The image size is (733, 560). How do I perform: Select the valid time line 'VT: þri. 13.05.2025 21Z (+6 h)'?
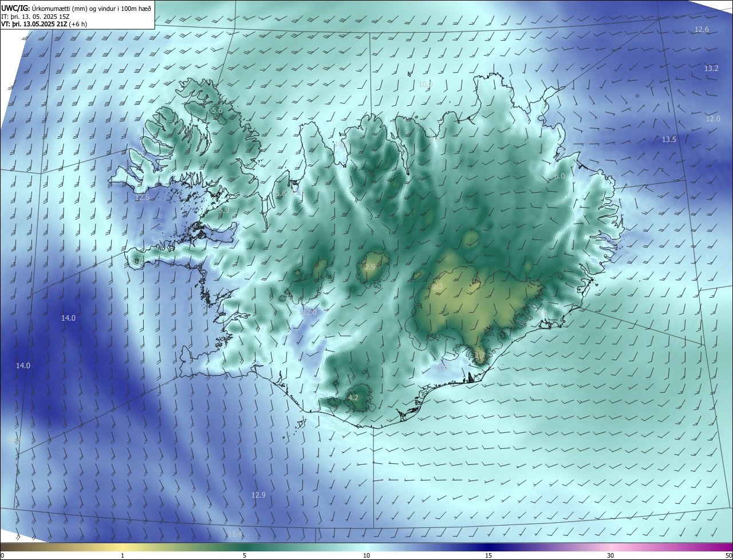44,24
